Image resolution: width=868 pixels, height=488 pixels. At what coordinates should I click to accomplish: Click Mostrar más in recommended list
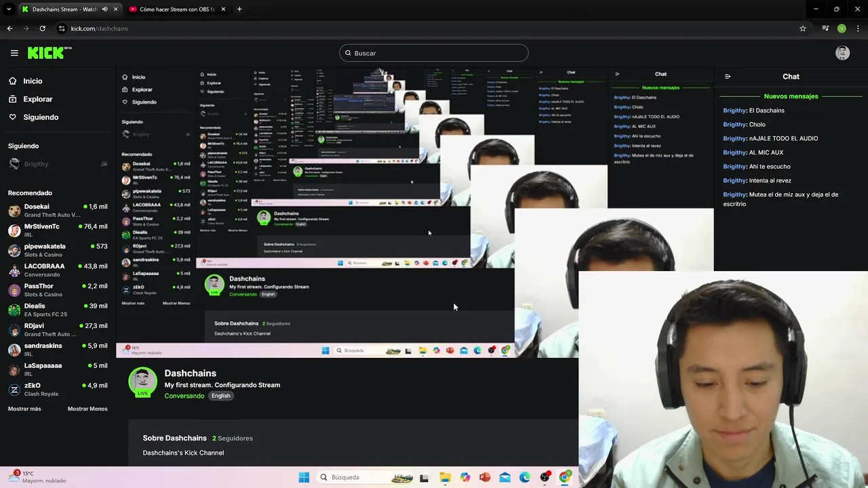[x=24, y=409]
